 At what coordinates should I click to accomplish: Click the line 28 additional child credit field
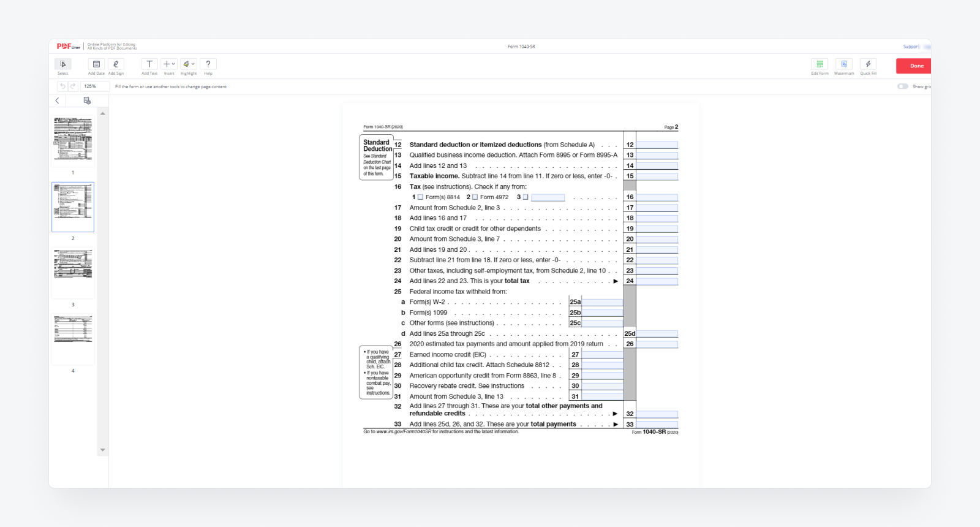(602, 365)
